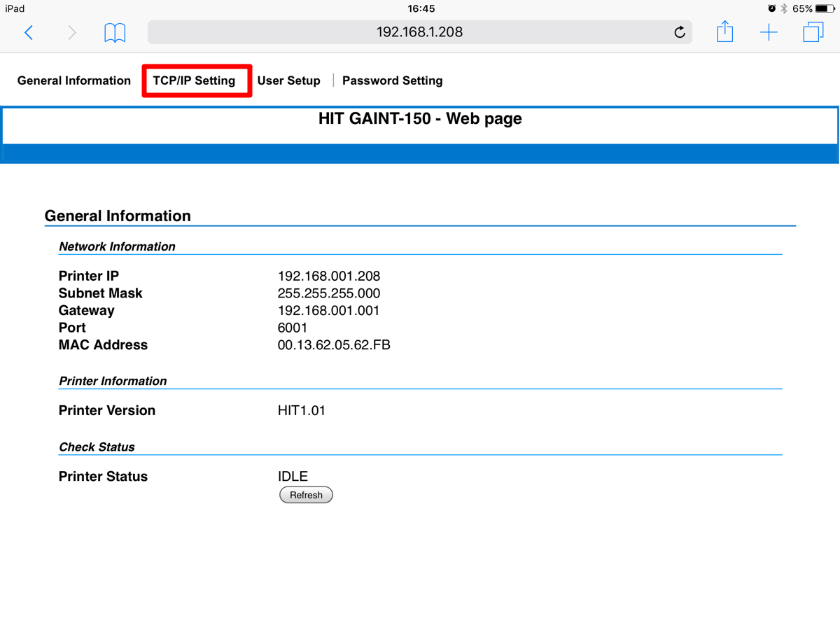This screenshot has width=840, height=630.
Task: Go to the User Setup tab
Action: (288, 80)
